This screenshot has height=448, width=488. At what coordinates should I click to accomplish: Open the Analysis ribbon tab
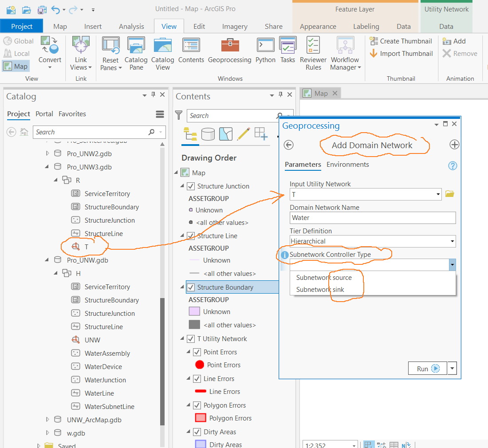(131, 27)
